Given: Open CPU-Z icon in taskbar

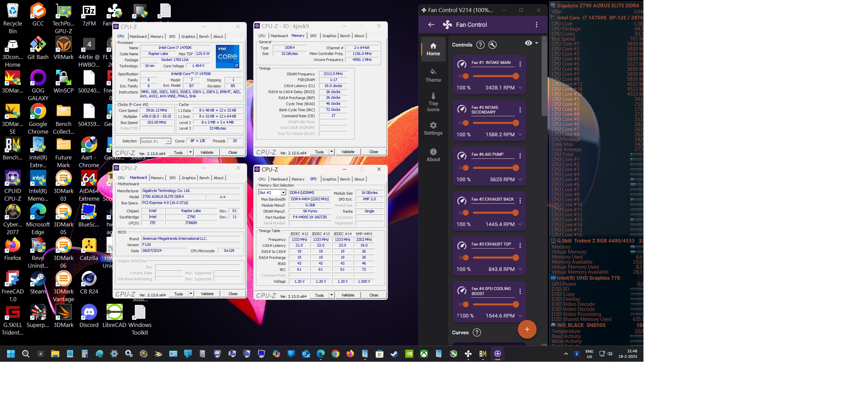Looking at the screenshot, I should click(x=498, y=354).
